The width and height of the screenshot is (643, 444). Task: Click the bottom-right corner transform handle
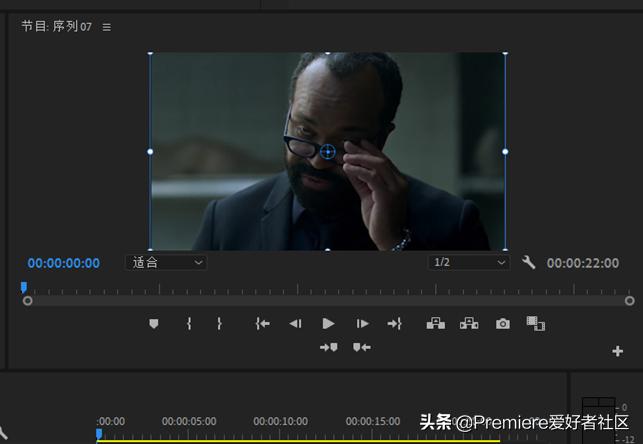[x=505, y=249]
